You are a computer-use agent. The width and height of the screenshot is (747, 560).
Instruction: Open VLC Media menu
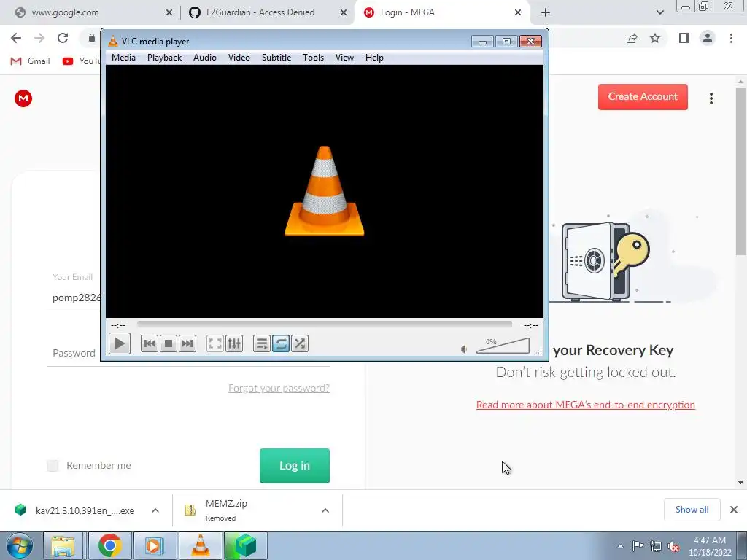tap(123, 58)
